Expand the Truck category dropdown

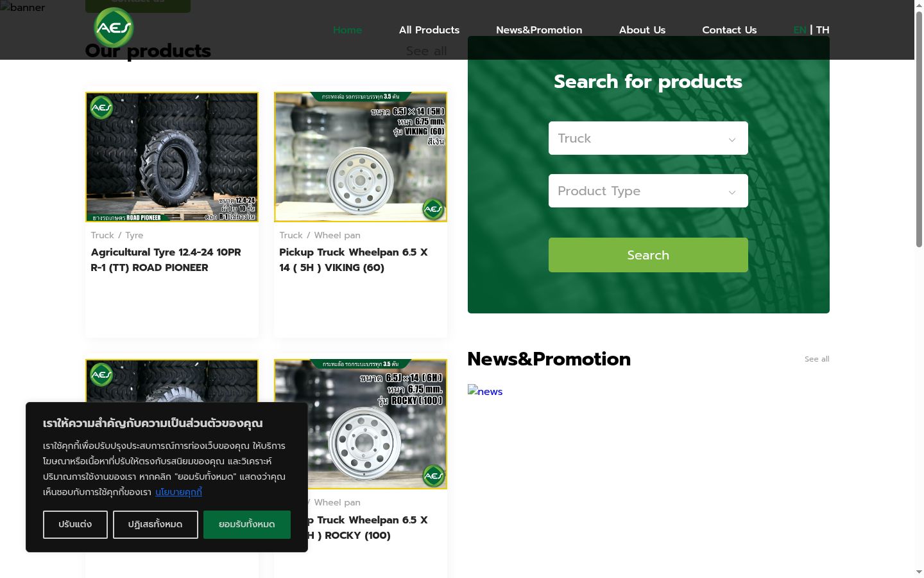(x=648, y=138)
